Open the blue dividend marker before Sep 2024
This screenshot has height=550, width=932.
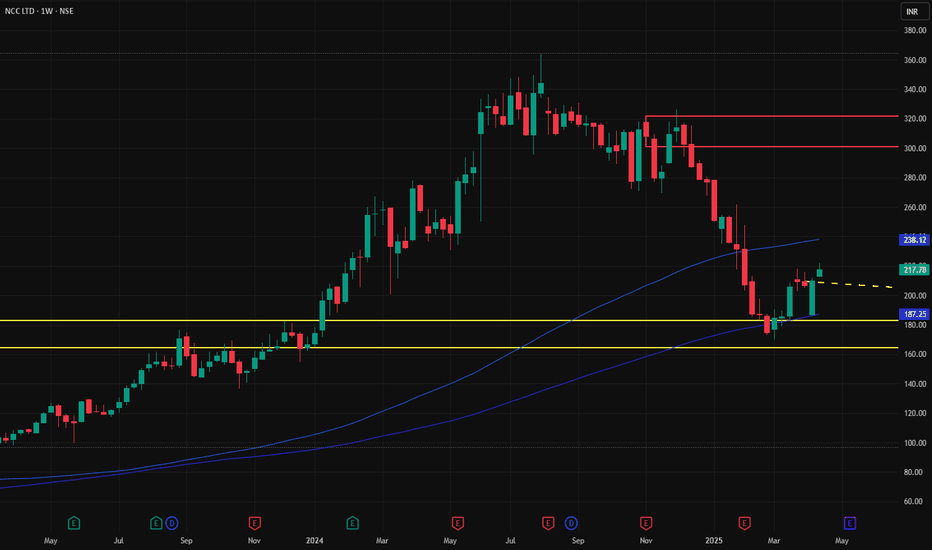tap(571, 523)
